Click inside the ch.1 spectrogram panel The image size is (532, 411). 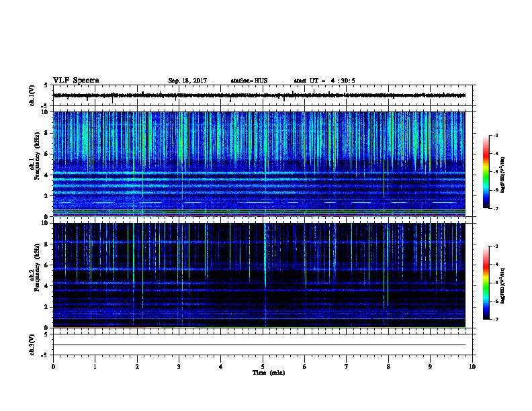coord(259,164)
